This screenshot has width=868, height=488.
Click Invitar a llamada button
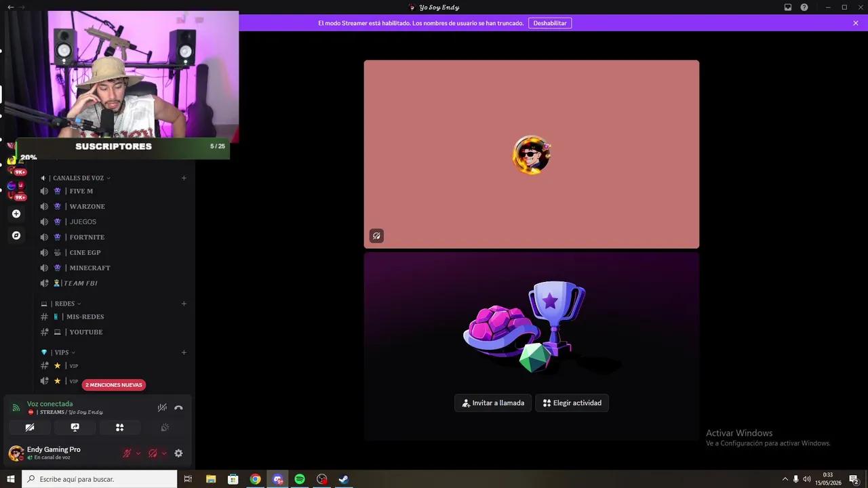coord(493,403)
